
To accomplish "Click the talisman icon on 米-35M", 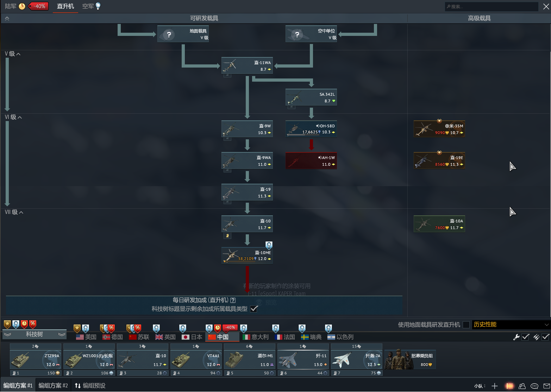I will click(439, 121).
